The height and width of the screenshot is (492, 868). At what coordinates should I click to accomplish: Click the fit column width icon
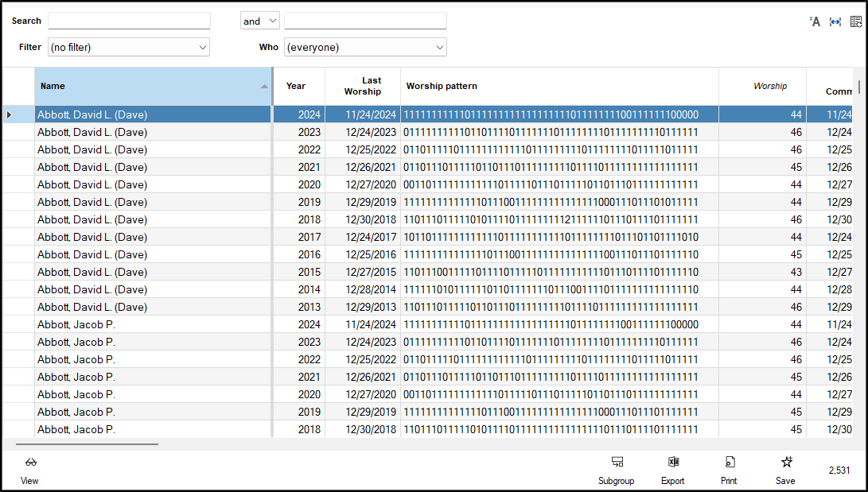(x=835, y=21)
